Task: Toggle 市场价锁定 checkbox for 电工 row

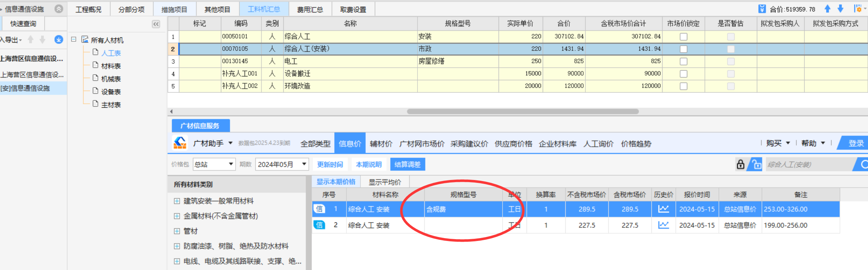Action: coord(684,61)
